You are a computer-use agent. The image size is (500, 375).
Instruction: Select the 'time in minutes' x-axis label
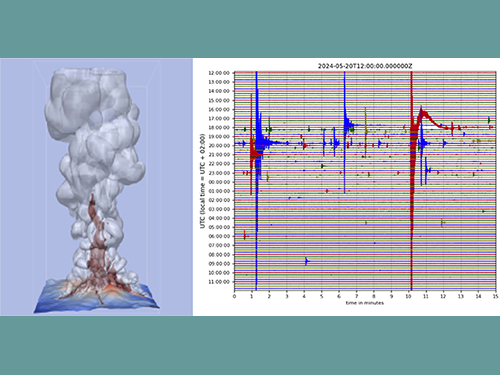pyautogui.click(x=365, y=303)
